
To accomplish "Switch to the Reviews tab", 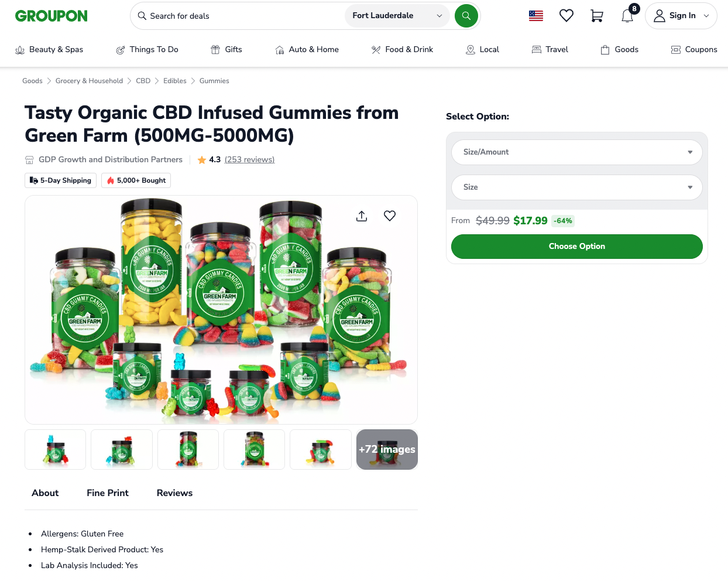I will 174,493.
